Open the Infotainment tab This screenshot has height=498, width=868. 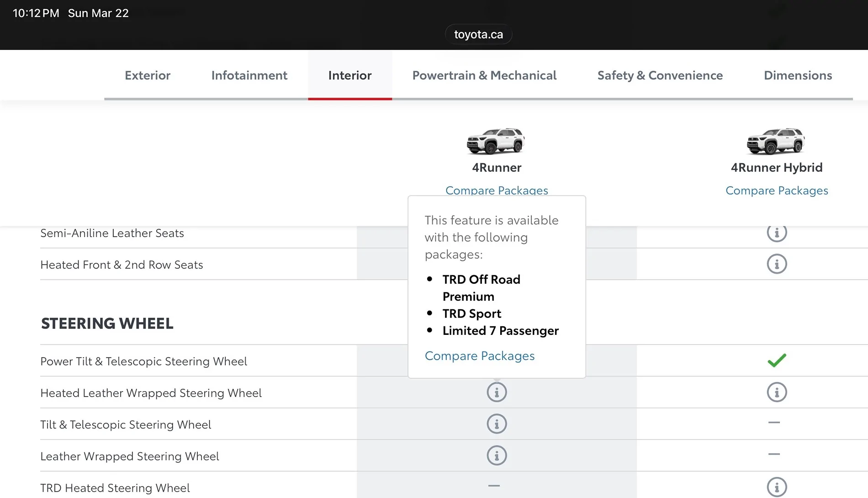(249, 75)
